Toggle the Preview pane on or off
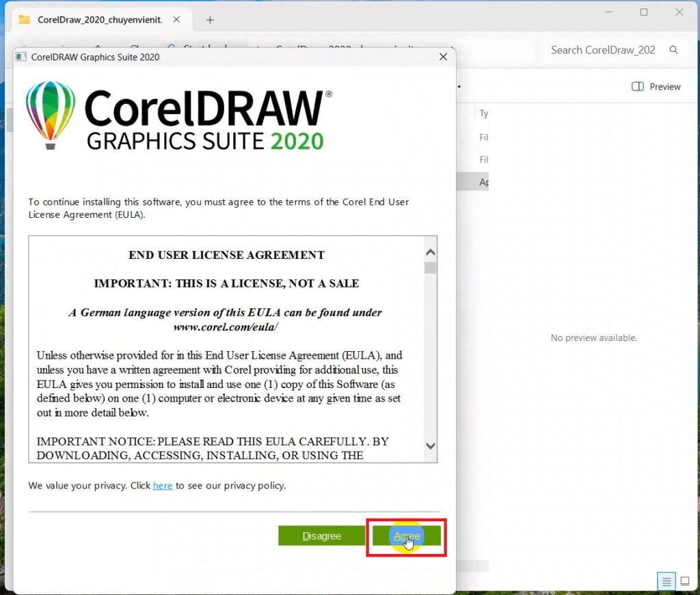 (x=656, y=87)
